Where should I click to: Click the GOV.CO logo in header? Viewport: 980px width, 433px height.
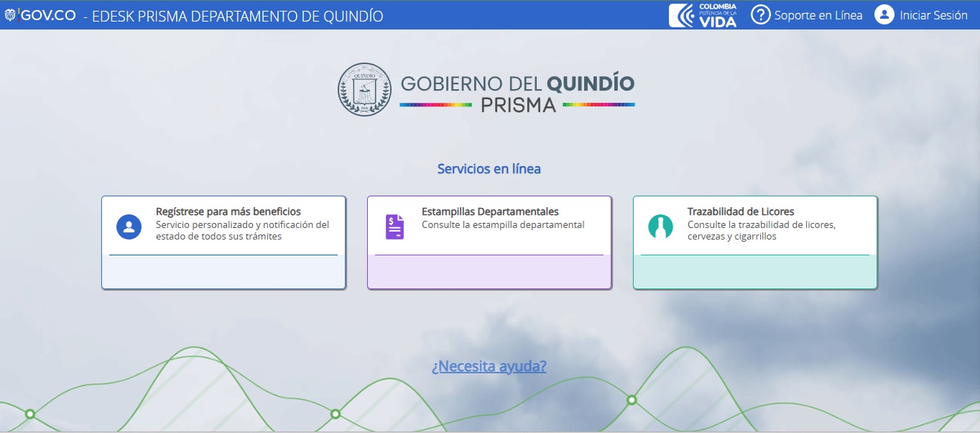(40, 15)
